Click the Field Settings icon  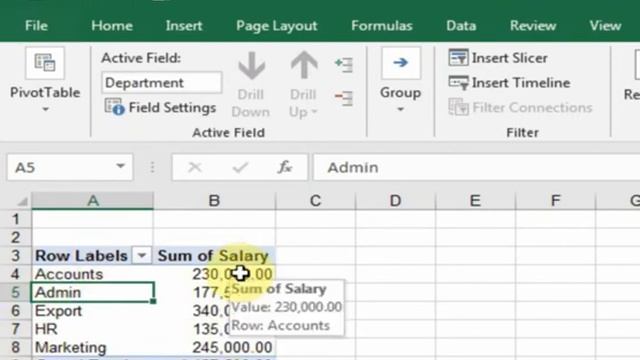coord(114,107)
